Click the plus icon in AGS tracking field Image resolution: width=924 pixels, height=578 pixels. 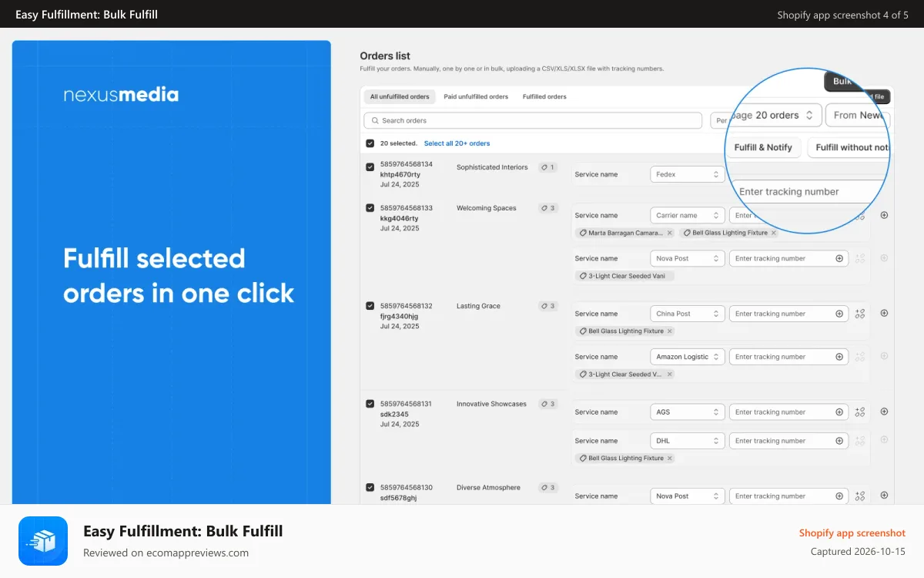(839, 412)
